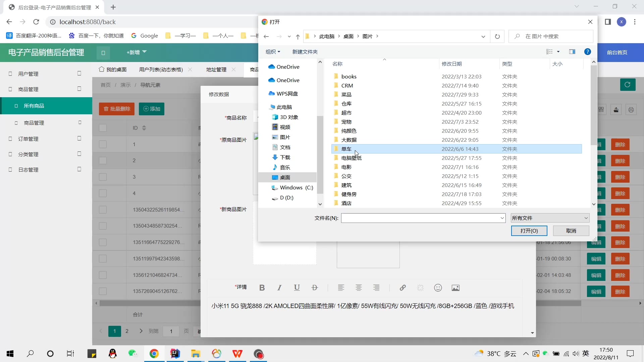
Task: Check the checkbox for row ID 3
Action: click(103, 177)
